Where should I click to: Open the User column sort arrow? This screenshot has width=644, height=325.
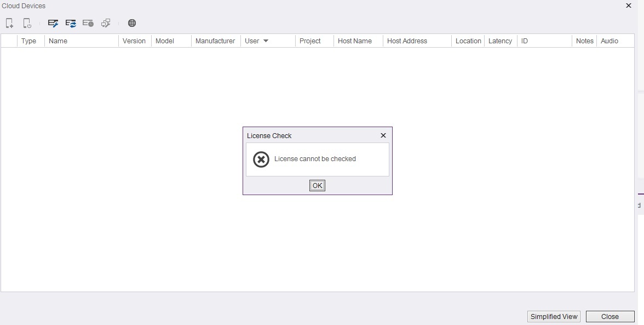point(266,41)
